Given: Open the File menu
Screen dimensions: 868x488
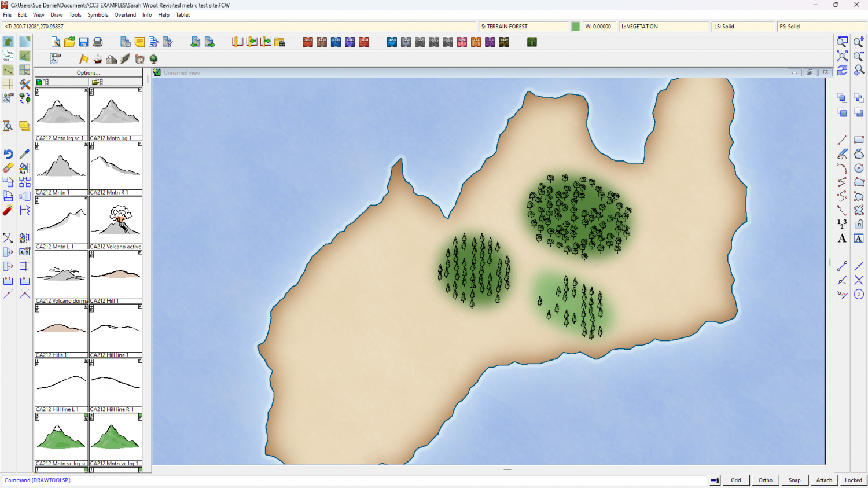Looking at the screenshot, I should coord(8,15).
